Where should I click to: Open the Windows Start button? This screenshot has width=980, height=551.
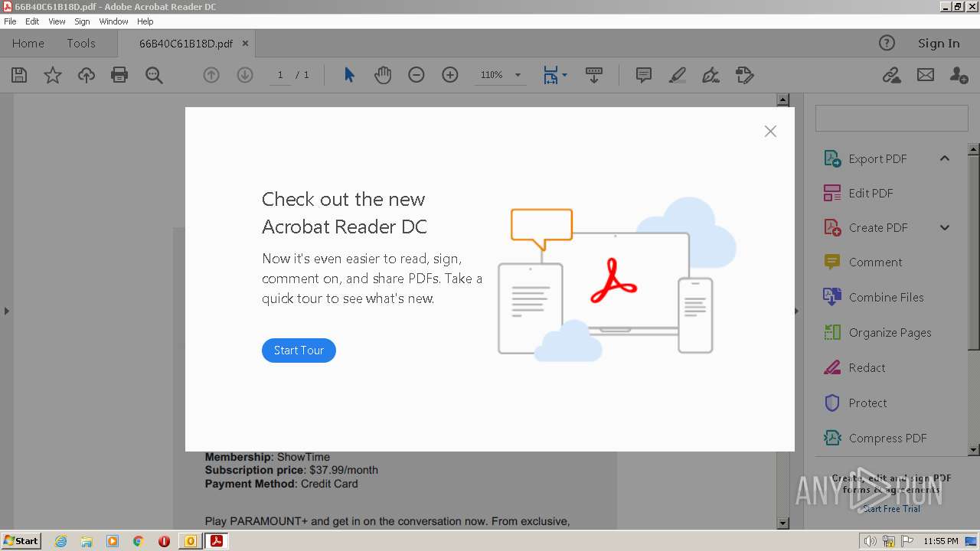click(21, 541)
